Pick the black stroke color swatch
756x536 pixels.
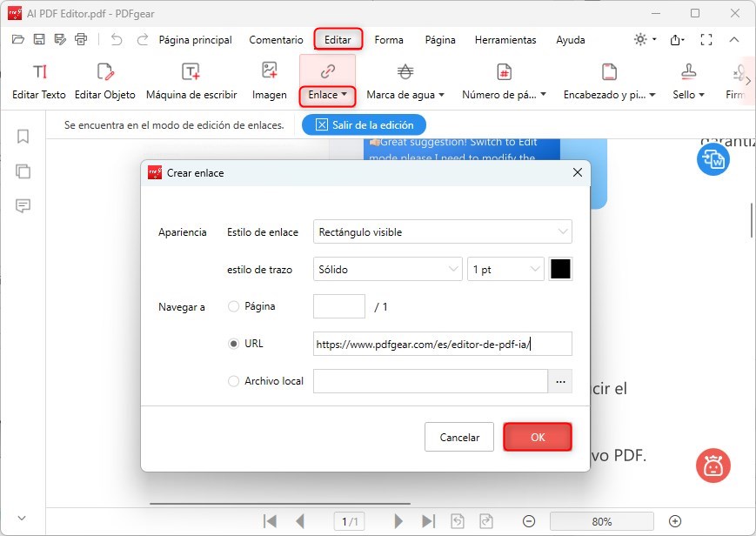click(x=560, y=269)
